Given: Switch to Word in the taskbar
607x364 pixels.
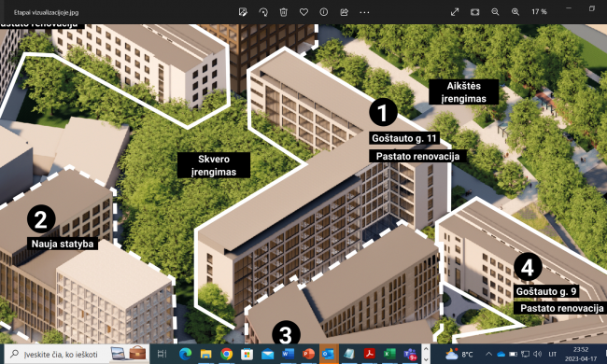Looking at the screenshot, I should coord(288,354).
